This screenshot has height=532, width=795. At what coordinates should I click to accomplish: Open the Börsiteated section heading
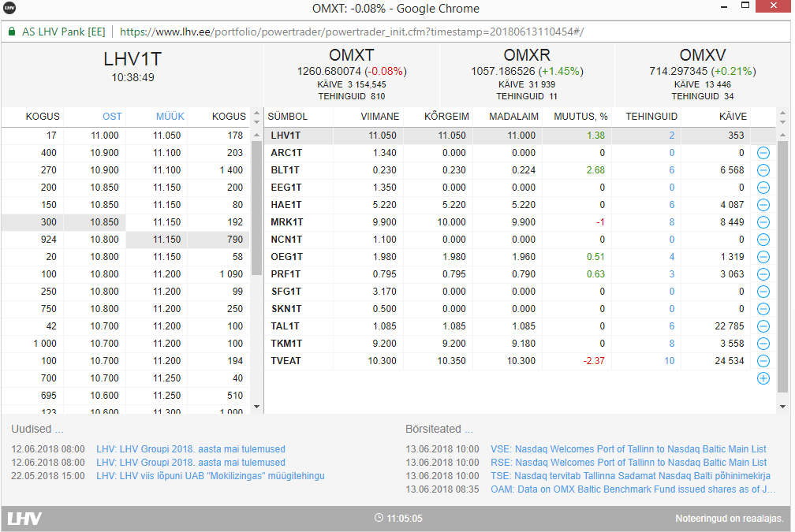pyautogui.click(x=439, y=429)
